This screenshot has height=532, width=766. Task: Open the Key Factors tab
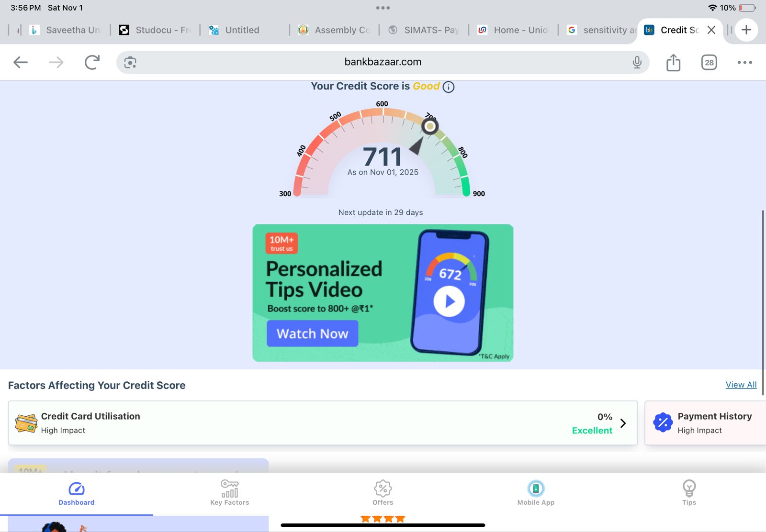pyautogui.click(x=229, y=493)
